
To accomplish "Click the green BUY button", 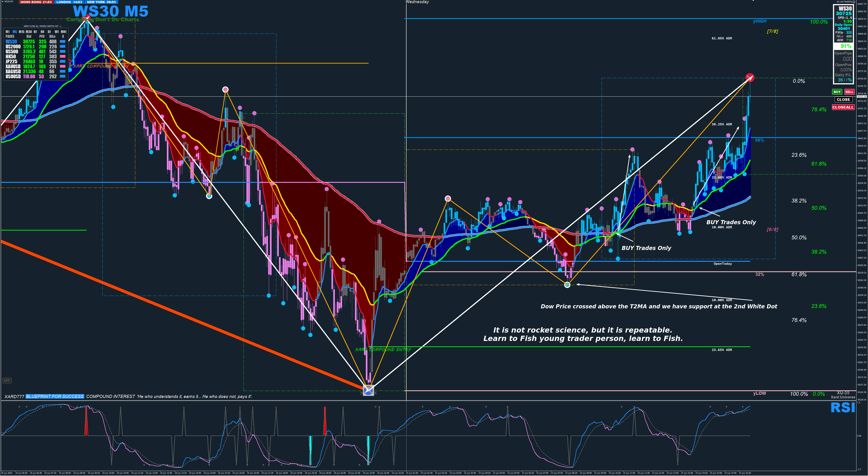I will coord(837,92).
